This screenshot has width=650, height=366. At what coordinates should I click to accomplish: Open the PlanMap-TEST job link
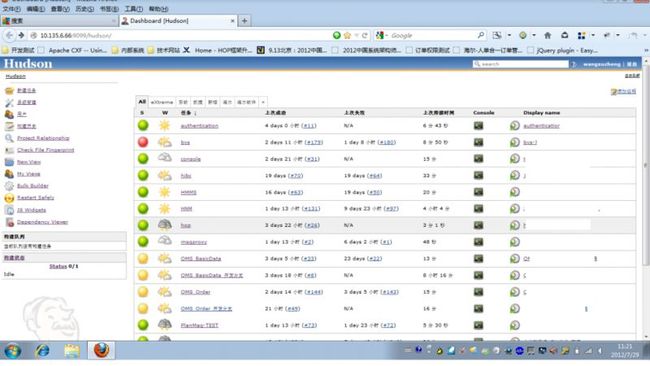click(x=199, y=325)
